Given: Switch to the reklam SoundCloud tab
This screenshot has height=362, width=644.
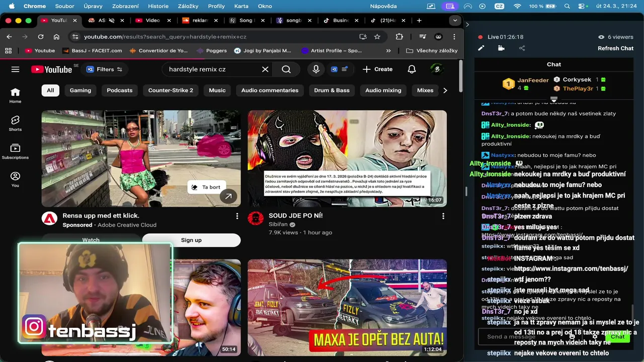Looking at the screenshot, I should pyautogui.click(x=200, y=21).
